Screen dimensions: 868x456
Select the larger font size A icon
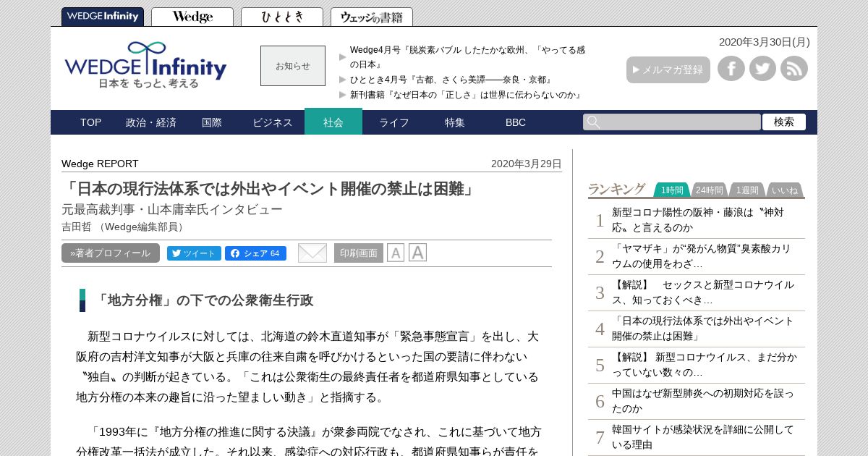pyautogui.click(x=417, y=253)
